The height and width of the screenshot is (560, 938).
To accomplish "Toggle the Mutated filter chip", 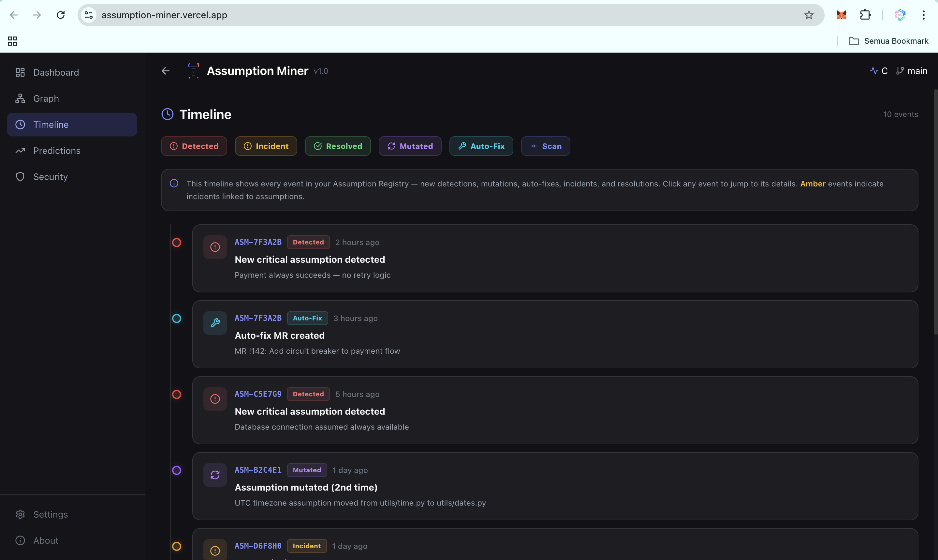I will tap(410, 146).
